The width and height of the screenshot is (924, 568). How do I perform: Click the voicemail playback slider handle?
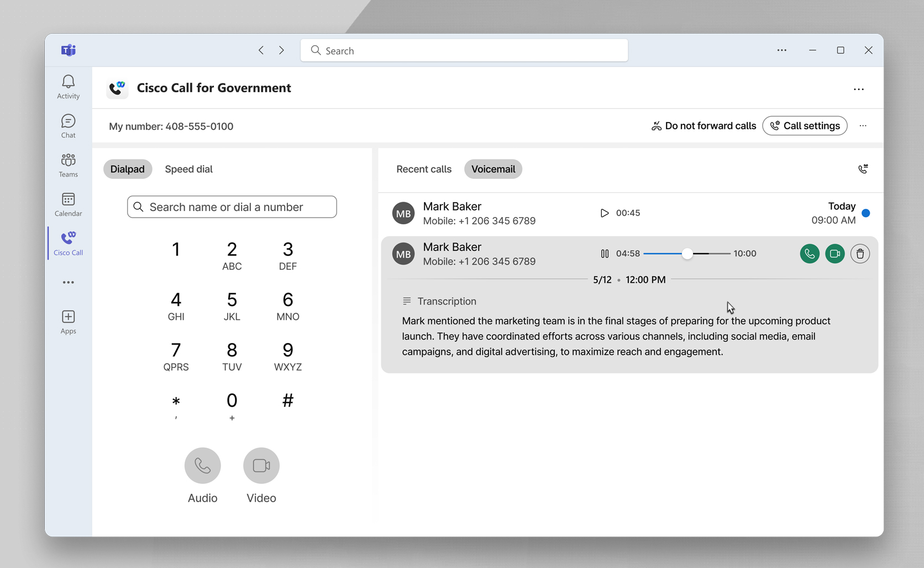[x=687, y=254]
